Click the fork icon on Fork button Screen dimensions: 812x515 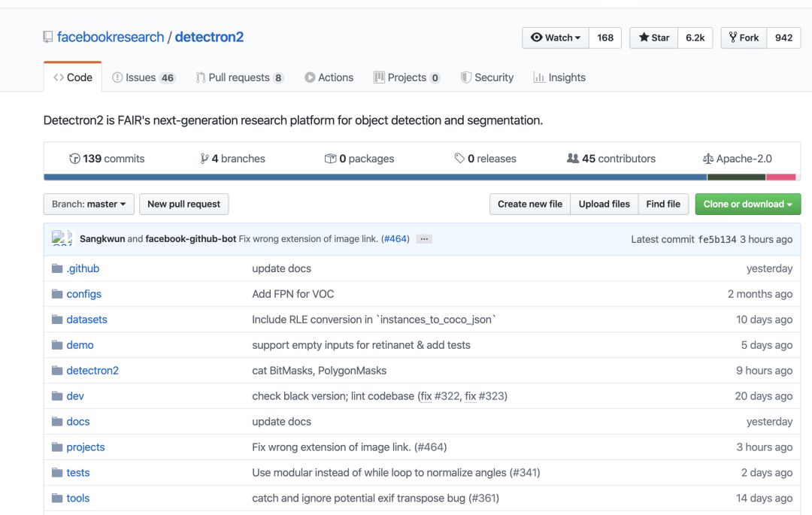click(x=733, y=38)
